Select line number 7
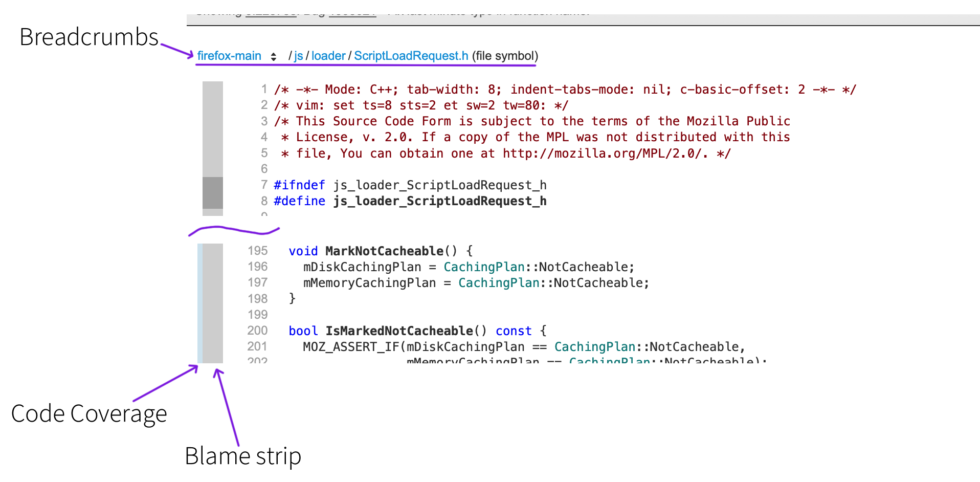This screenshot has width=980, height=482. coord(264,185)
